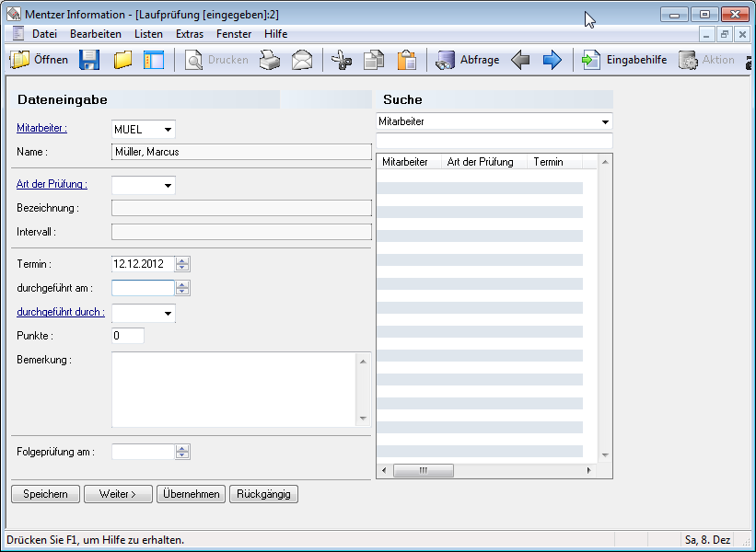Expand the Mitarbeiter MUEL dropdown

168,130
